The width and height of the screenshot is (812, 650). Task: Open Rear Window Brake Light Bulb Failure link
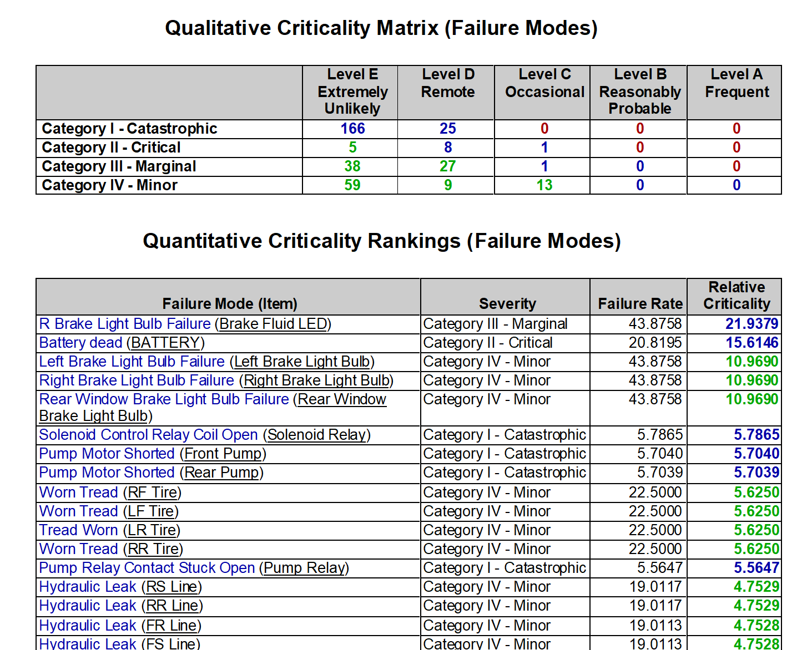pyautogui.click(x=164, y=399)
